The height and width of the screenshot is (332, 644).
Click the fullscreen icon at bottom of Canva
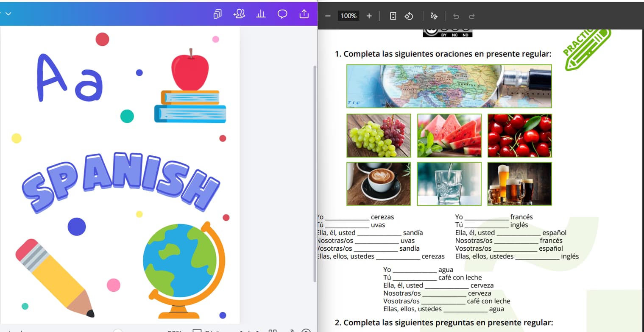tap(291, 330)
